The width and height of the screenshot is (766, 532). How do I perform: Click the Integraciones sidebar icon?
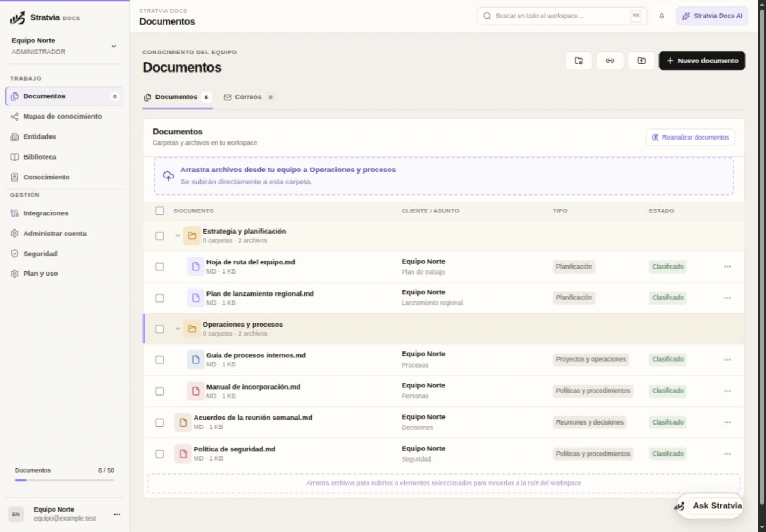coord(15,213)
